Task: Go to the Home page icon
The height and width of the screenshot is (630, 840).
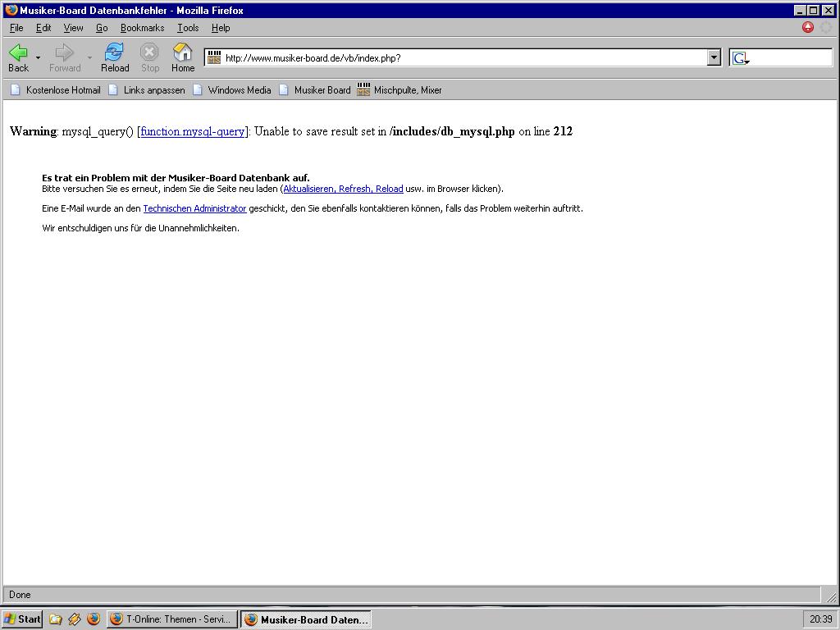Action: coord(183,57)
